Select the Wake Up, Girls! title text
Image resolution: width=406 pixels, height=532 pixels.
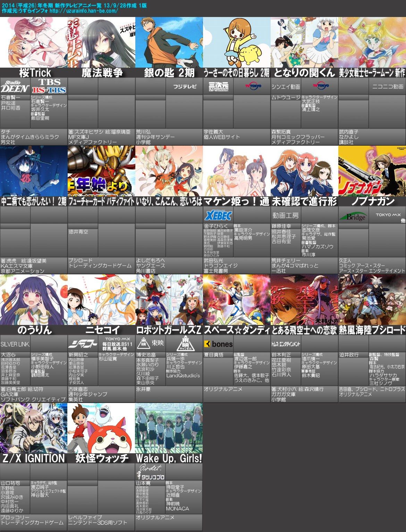pos(169,458)
